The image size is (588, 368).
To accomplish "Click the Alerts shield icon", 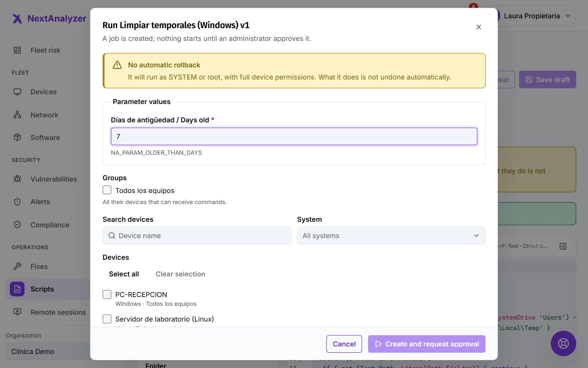I will pyautogui.click(x=17, y=202).
